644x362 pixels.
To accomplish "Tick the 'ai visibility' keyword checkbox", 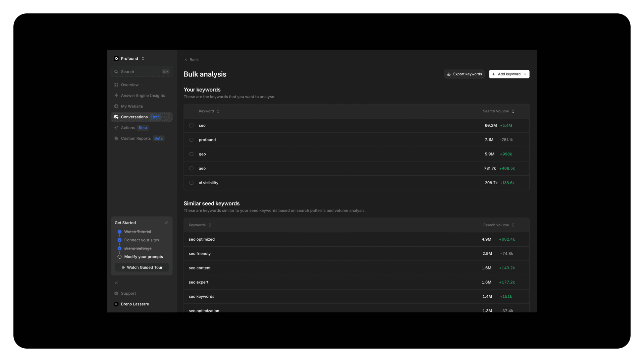I will (x=191, y=183).
